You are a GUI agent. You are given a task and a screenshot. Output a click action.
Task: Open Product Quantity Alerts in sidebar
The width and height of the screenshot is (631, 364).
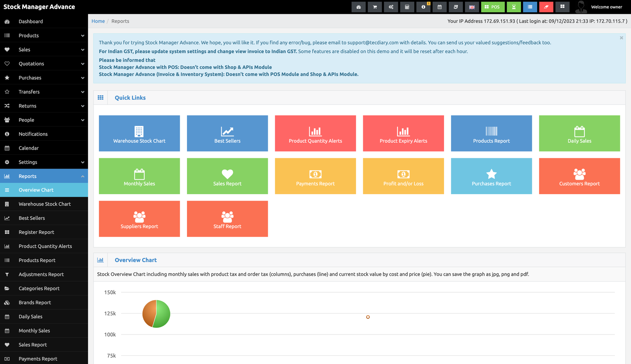pyautogui.click(x=44, y=246)
